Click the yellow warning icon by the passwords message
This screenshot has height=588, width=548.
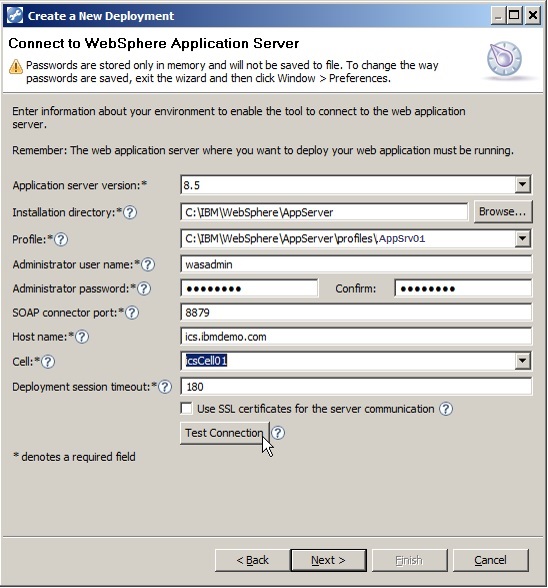click(x=16, y=67)
